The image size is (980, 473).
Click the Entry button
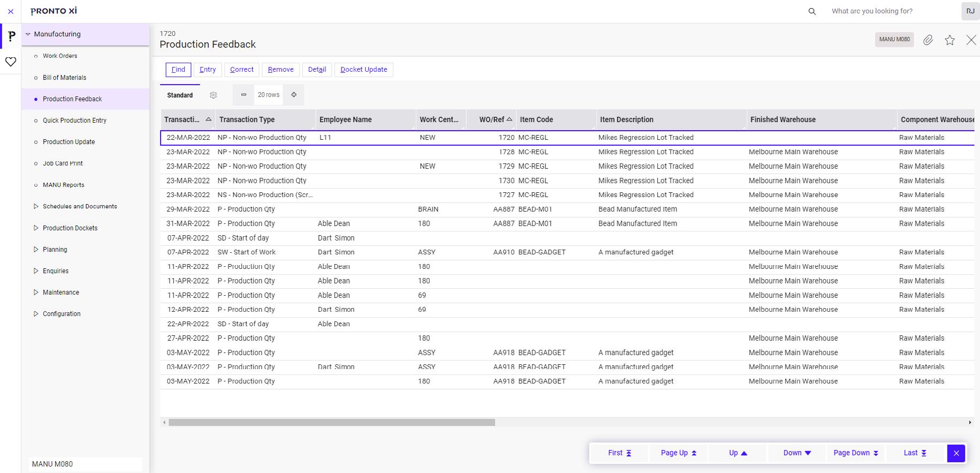pyautogui.click(x=208, y=70)
